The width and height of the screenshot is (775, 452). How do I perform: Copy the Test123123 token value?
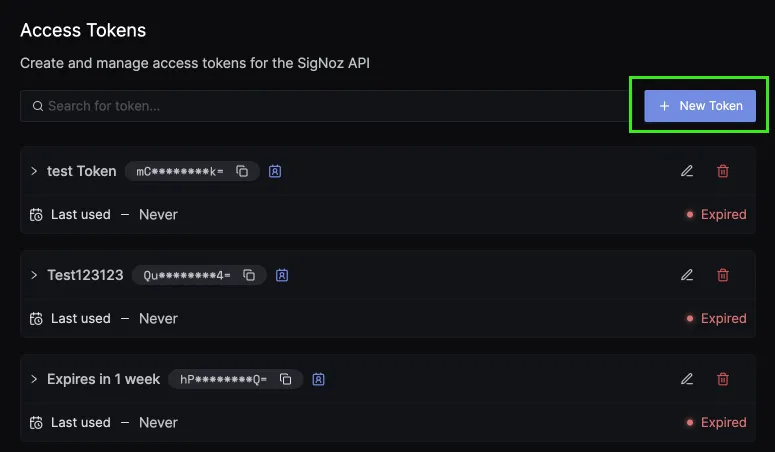[249, 275]
